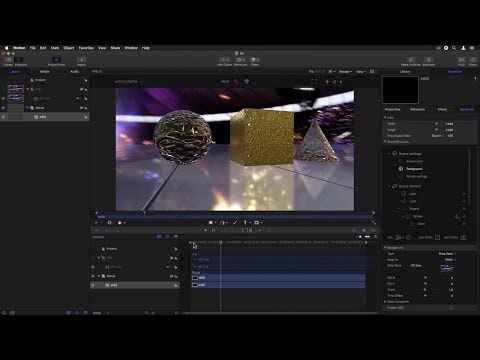Click the Share toolbar icon
The width and height of the screenshot is (480, 360).
(x=473, y=60)
